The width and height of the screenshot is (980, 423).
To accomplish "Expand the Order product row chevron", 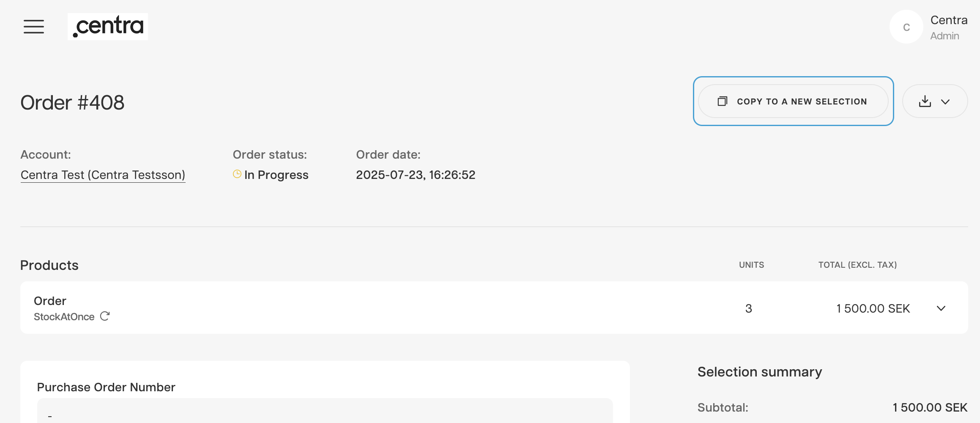I will click(941, 308).
